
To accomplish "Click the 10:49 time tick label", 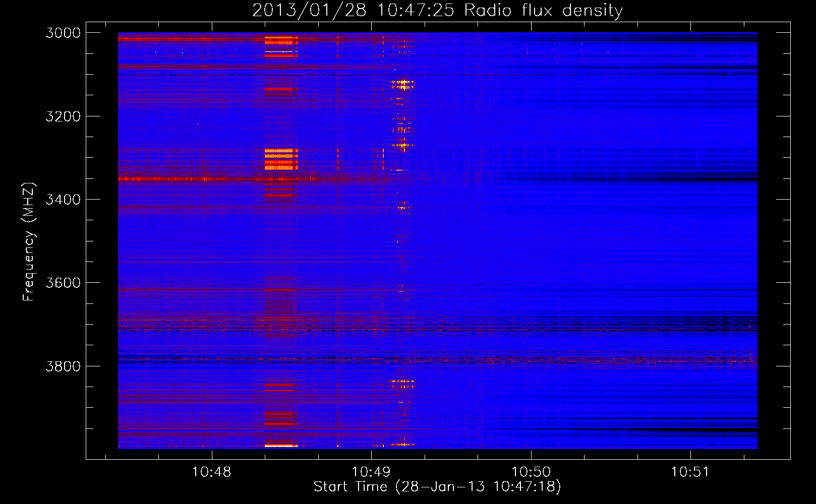I will pos(371,472).
